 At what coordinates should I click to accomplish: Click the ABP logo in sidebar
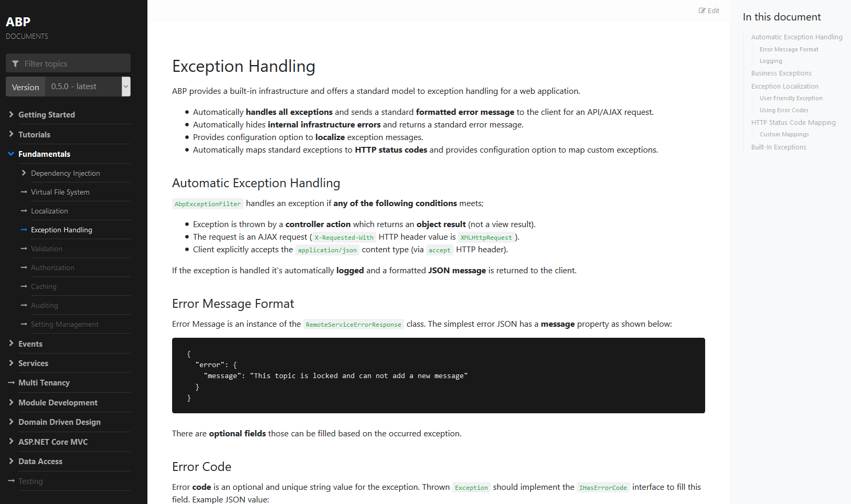pyautogui.click(x=18, y=22)
